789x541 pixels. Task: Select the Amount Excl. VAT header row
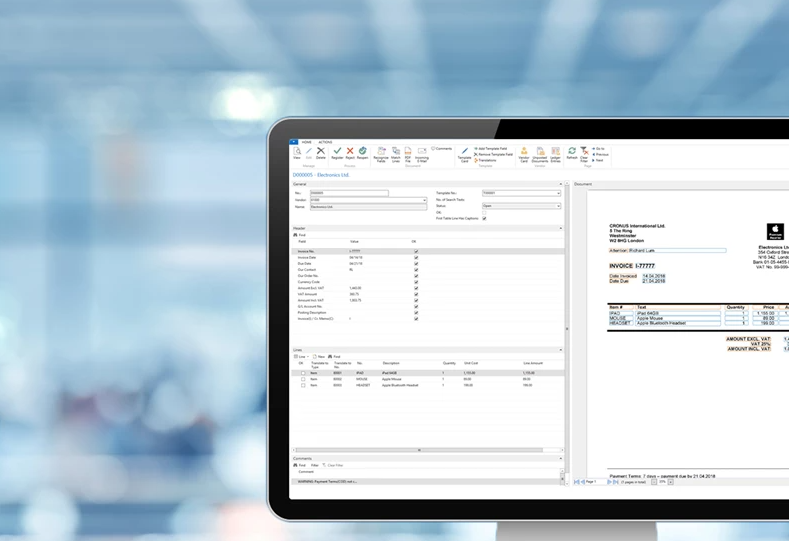coord(428,288)
